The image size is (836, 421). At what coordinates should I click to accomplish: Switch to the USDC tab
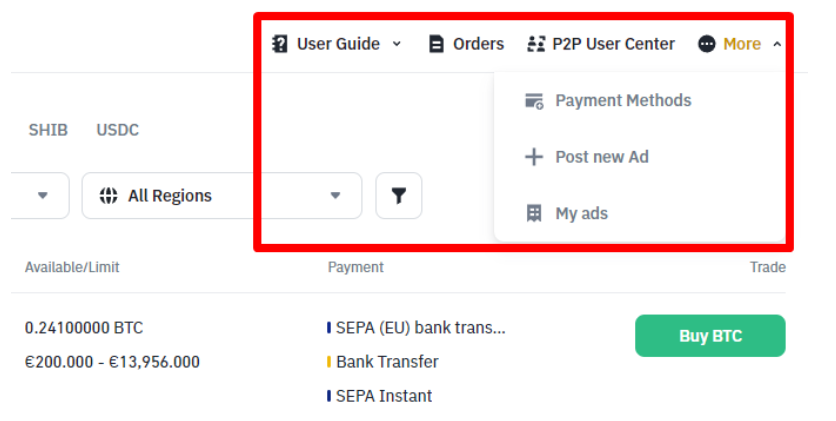point(118,130)
